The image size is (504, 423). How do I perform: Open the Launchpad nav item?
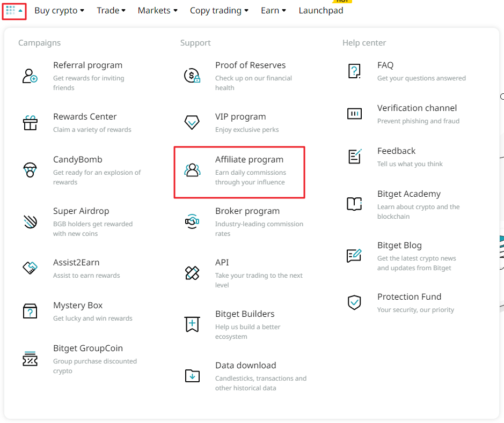tap(321, 11)
